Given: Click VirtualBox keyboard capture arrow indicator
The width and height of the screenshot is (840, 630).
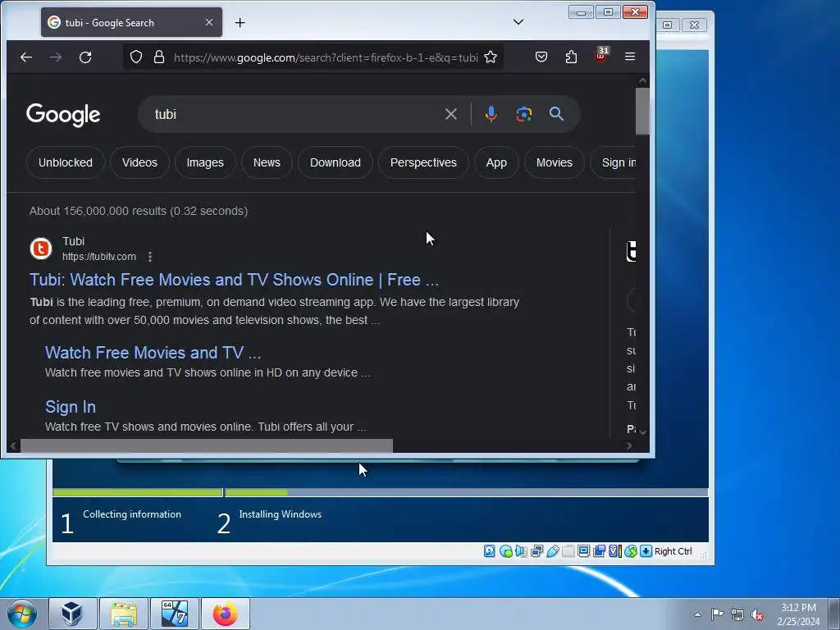Looking at the screenshot, I should [x=646, y=551].
